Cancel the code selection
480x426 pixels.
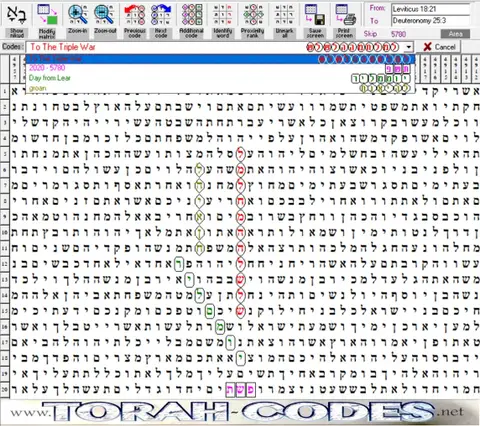click(x=440, y=47)
